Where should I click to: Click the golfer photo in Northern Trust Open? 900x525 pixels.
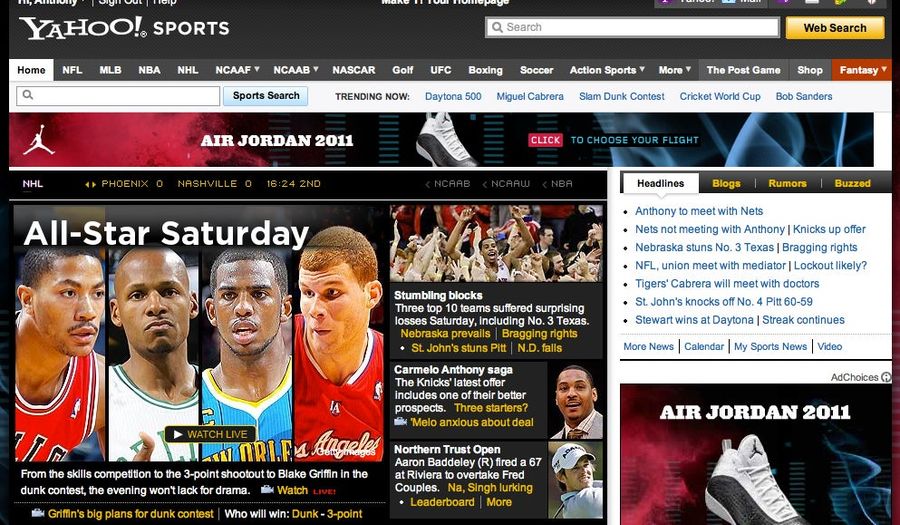pos(576,480)
